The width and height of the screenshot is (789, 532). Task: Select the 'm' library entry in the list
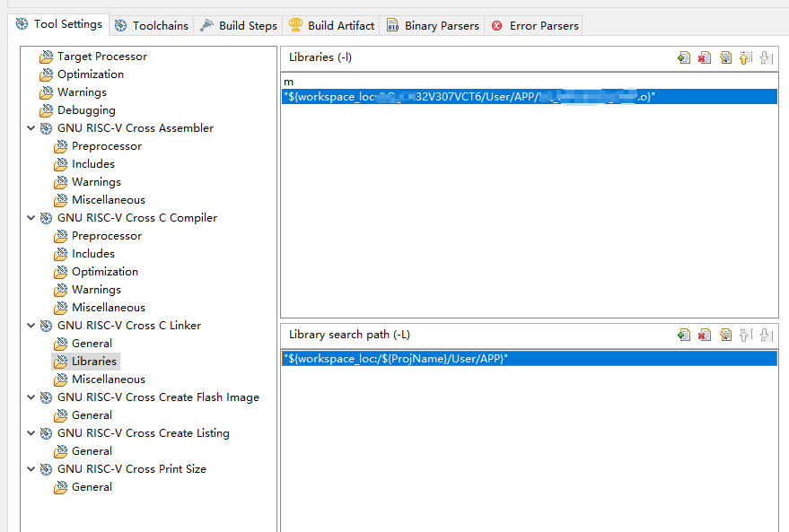pyautogui.click(x=289, y=82)
